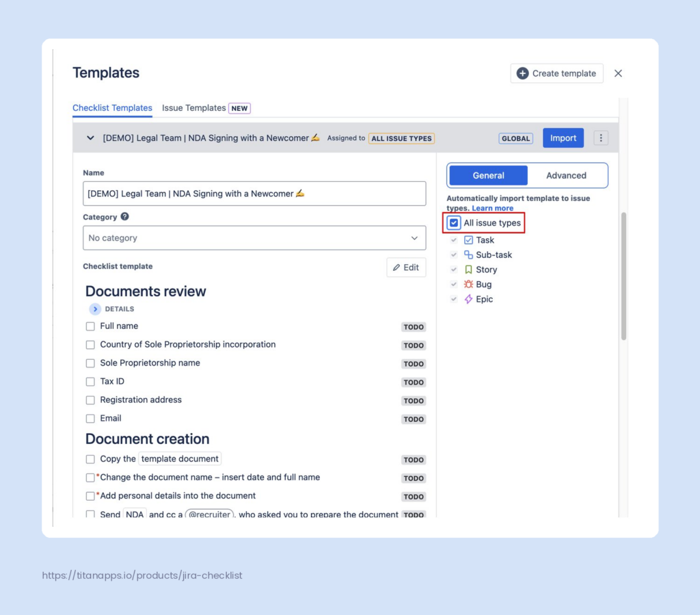Expand the DETAILS section chevron
The height and width of the screenshot is (615, 700).
pyautogui.click(x=94, y=309)
